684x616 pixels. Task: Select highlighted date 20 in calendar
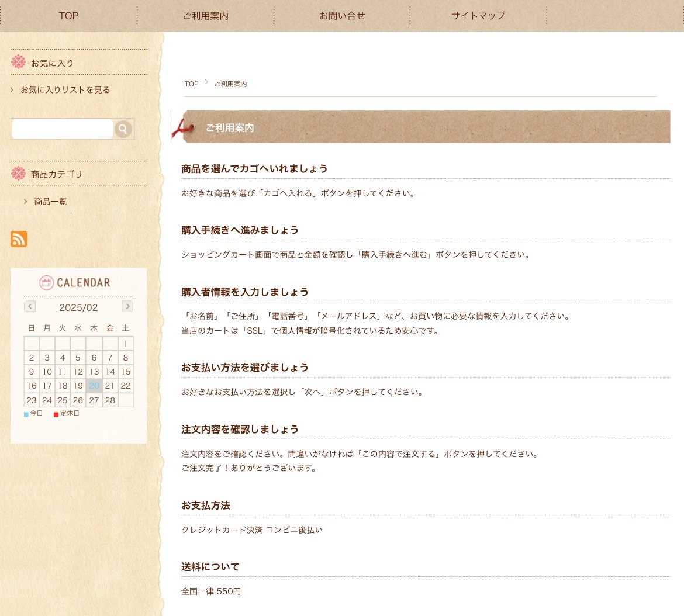94,386
